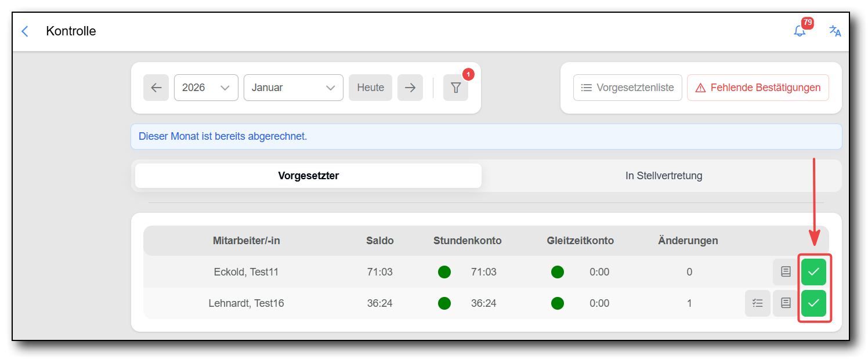
Task: Confirm the row for Eckold, Test11
Action: [813, 271]
